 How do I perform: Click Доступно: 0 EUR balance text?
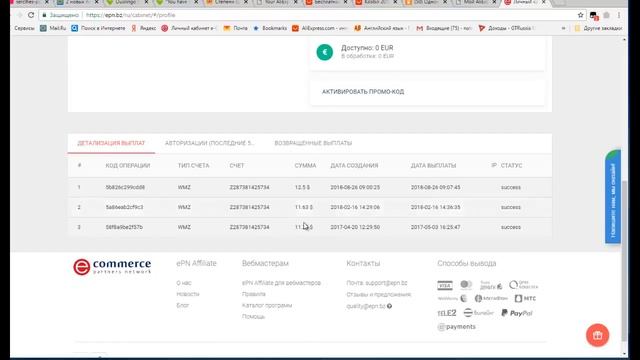[367, 48]
